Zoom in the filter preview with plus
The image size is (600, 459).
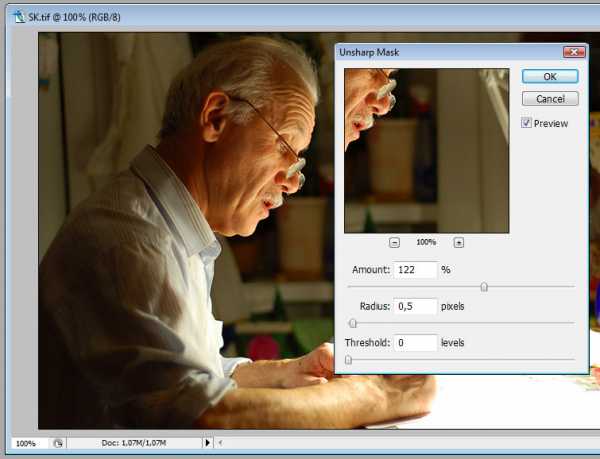point(458,243)
